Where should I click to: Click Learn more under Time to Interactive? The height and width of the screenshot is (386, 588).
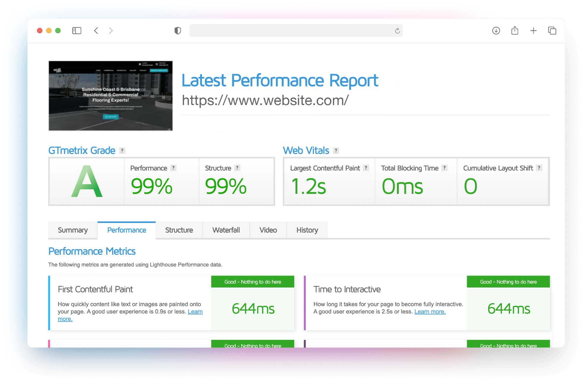click(430, 311)
